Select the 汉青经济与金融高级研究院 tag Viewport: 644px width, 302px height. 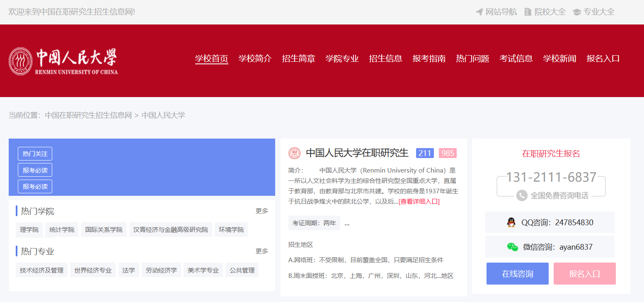click(x=171, y=229)
